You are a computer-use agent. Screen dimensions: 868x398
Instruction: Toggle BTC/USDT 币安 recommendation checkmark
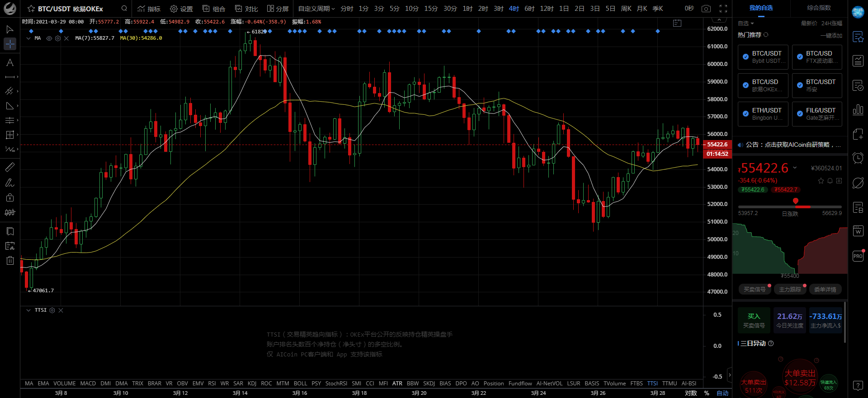[800, 85]
